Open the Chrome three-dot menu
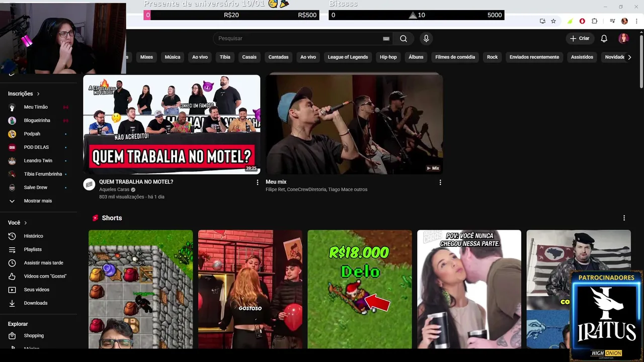The image size is (644, 362). click(x=636, y=21)
